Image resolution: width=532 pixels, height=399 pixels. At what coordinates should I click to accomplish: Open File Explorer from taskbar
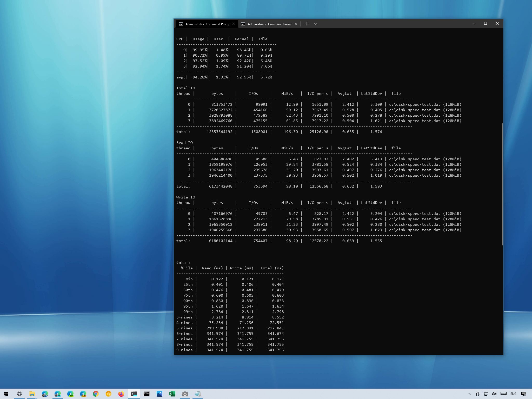32,394
